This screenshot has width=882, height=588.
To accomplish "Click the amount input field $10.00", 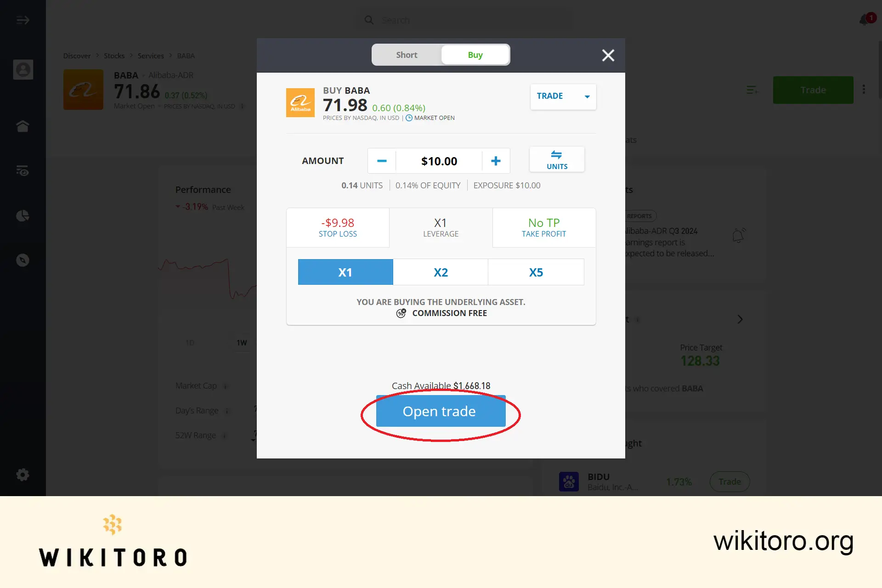I will pos(438,160).
